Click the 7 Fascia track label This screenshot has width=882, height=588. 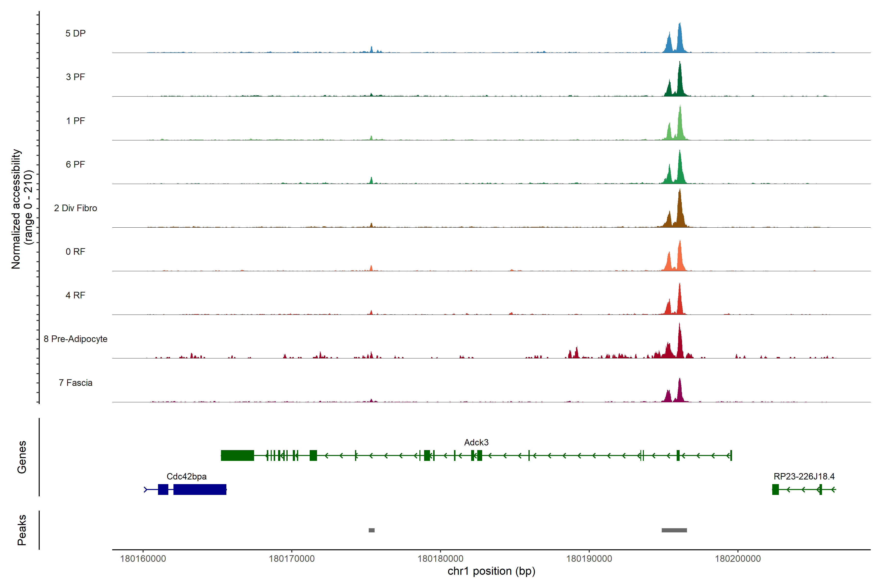pos(75,382)
